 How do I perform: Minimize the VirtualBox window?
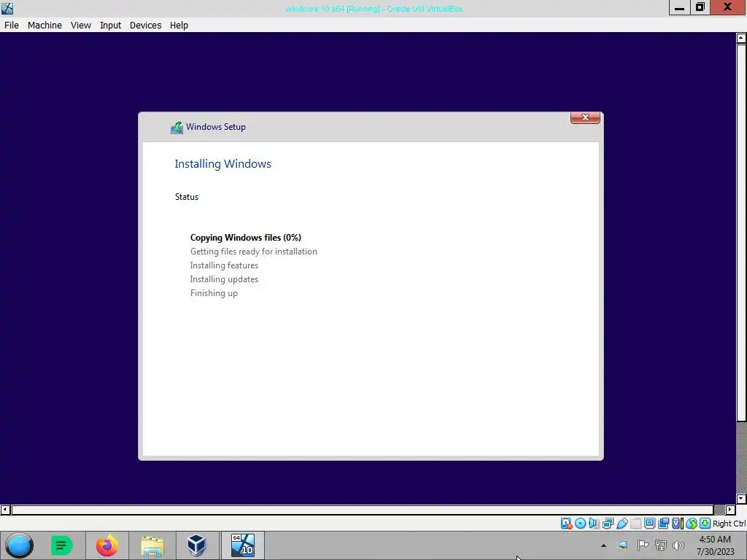click(x=679, y=7)
